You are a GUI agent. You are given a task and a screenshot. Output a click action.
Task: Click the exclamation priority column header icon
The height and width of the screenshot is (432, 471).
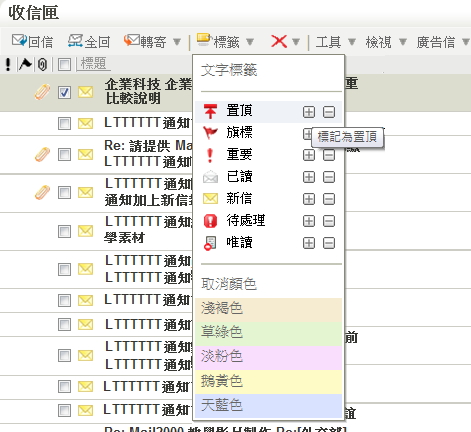[x=8, y=64]
